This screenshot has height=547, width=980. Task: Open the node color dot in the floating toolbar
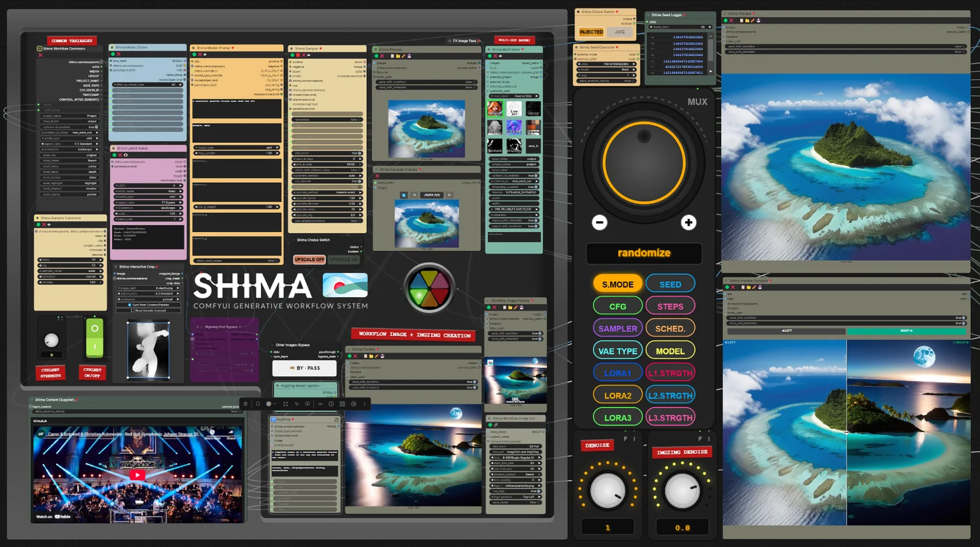click(268, 404)
